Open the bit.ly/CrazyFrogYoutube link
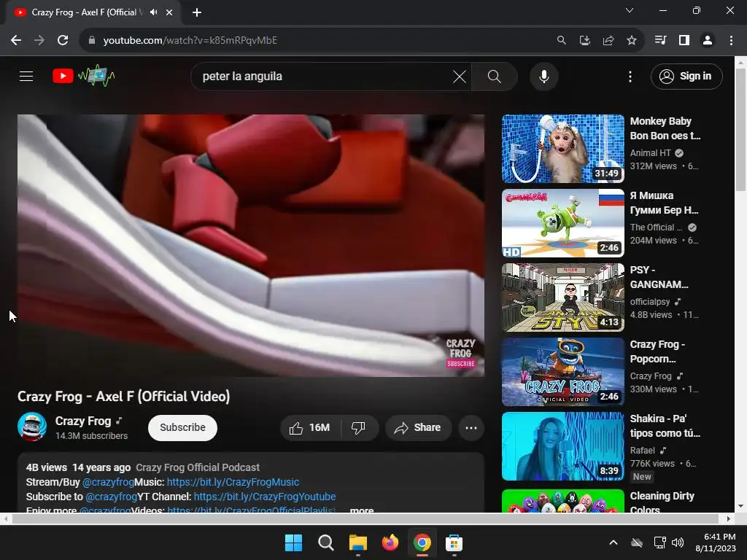Viewport: 747px width, 560px height. click(265, 497)
